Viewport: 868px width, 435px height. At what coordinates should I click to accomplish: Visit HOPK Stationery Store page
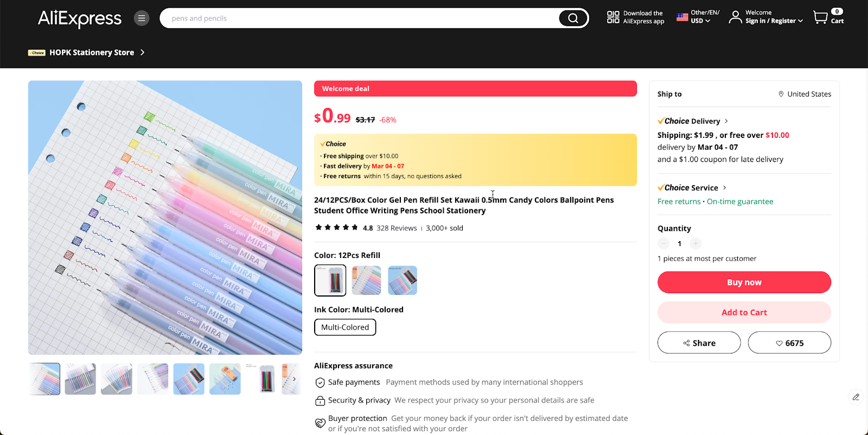(x=91, y=52)
